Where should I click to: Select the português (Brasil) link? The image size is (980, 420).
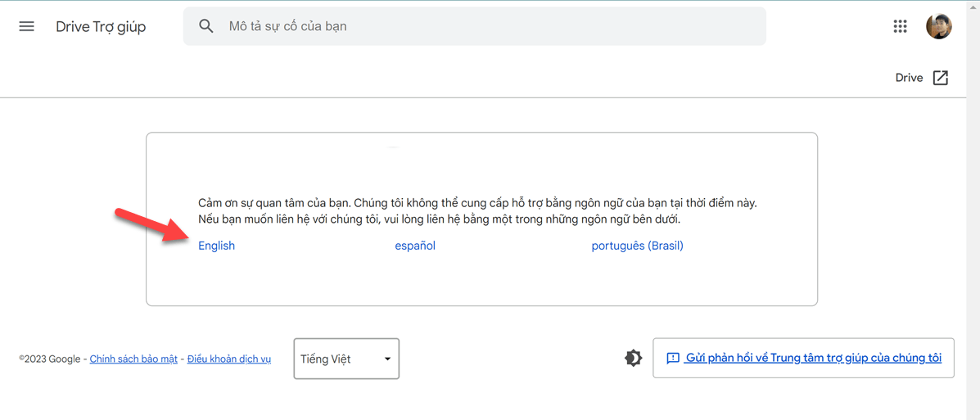pos(637,246)
